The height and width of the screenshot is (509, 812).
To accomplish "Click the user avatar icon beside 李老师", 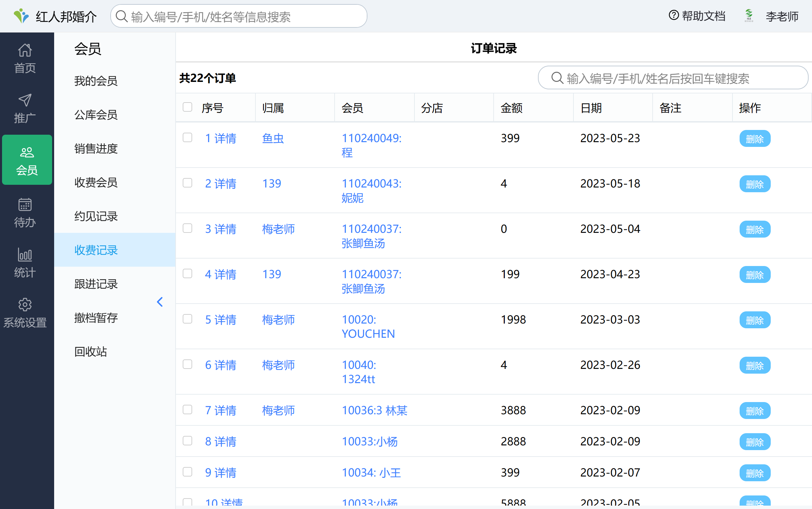I will click(749, 16).
